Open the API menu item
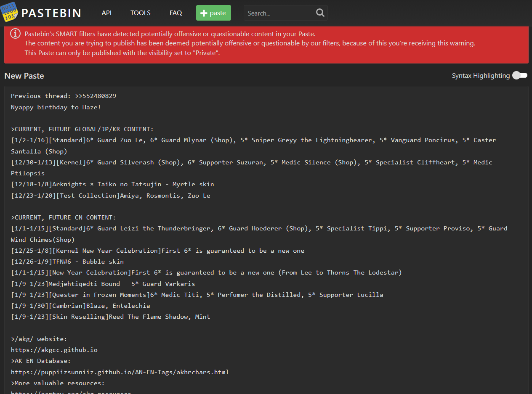The image size is (532, 394). point(106,13)
